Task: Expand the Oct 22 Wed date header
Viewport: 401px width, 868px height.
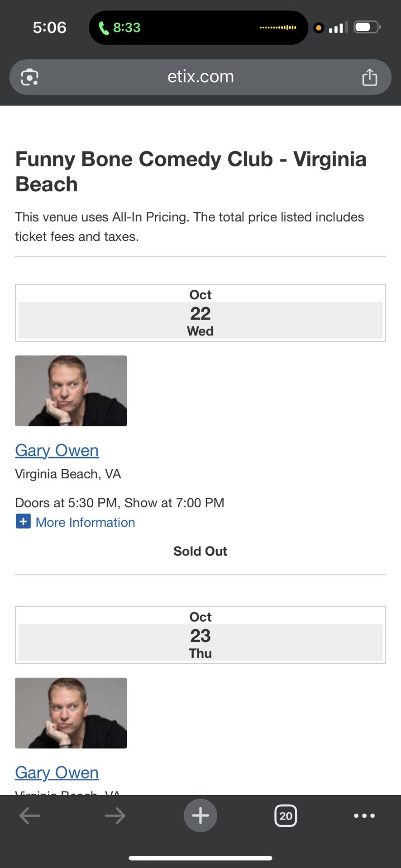Action: [x=200, y=312]
